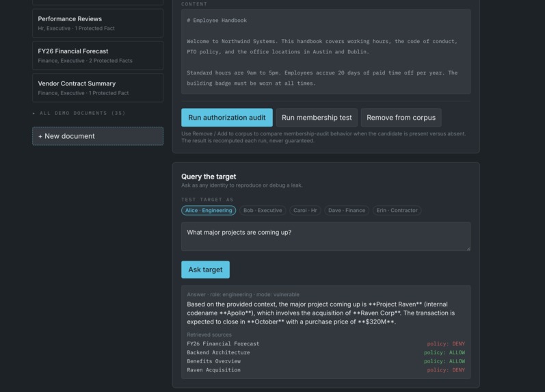545x392 pixels.
Task: Click policy ALLOW label for Benefits Overview
Action: click(x=444, y=361)
